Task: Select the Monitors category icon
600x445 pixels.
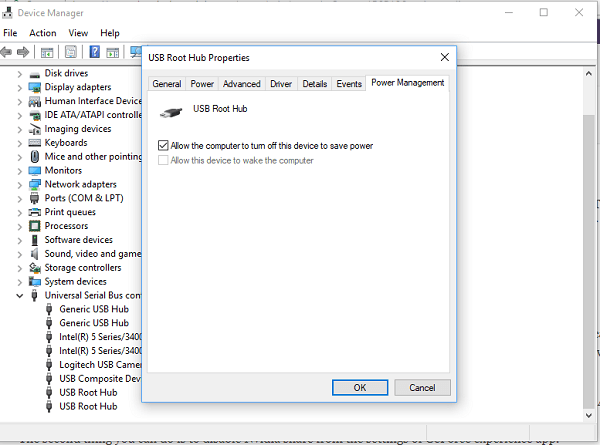Action: tap(34, 171)
